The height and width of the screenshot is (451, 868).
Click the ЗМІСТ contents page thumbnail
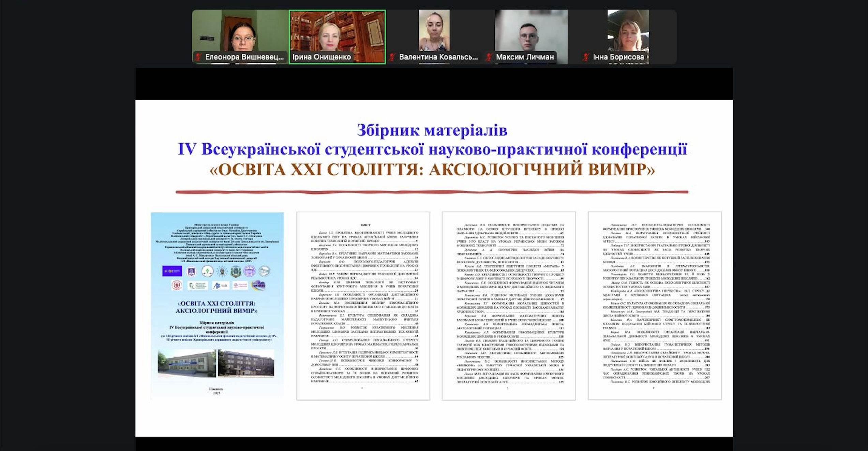click(363, 306)
